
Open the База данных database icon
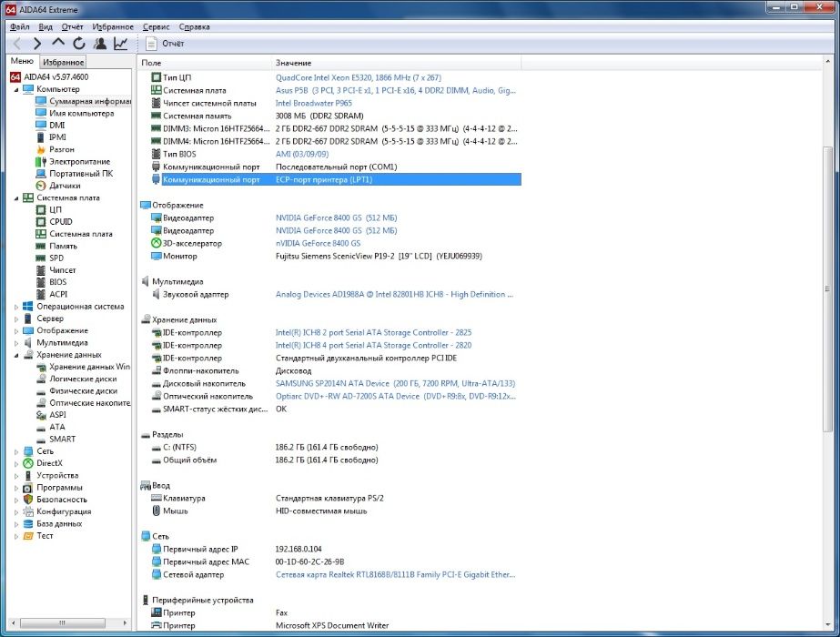[x=28, y=523]
